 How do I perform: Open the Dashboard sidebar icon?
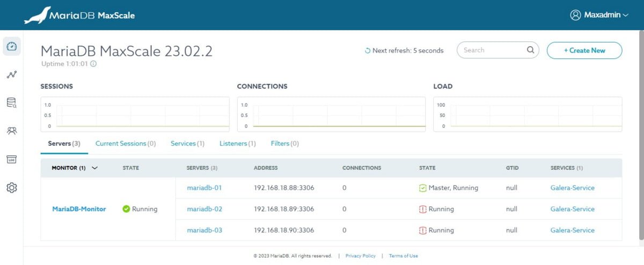coord(12,47)
